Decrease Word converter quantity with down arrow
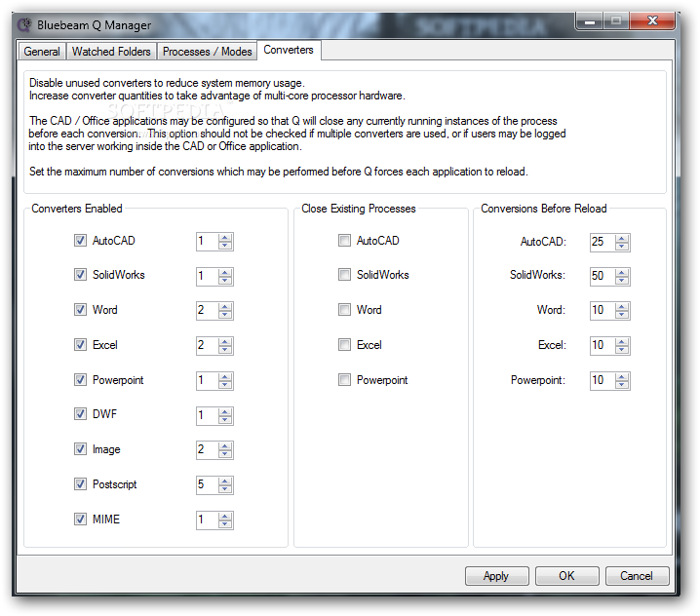This screenshot has height=616, width=700. pyautogui.click(x=225, y=314)
